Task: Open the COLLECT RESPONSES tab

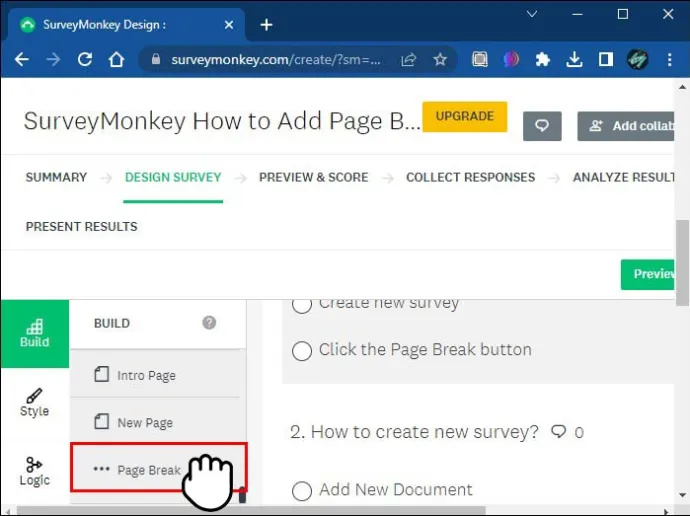Action: pyautogui.click(x=470, y=177)
